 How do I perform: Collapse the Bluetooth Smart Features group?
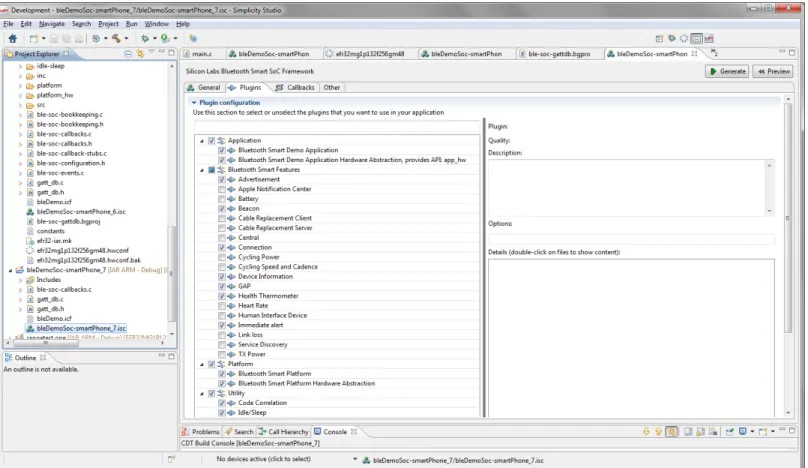click(x=202, y=170)
